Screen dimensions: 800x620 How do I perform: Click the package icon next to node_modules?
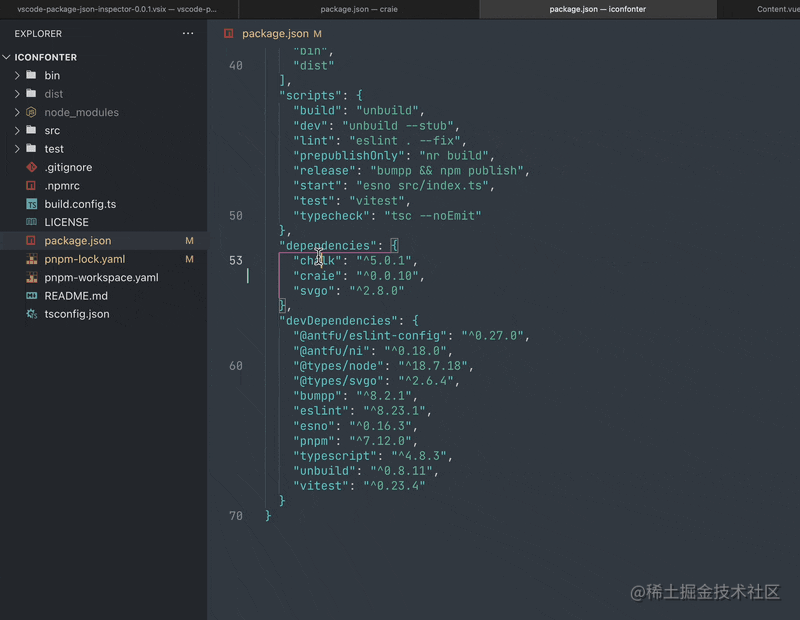tap(31, 112)
